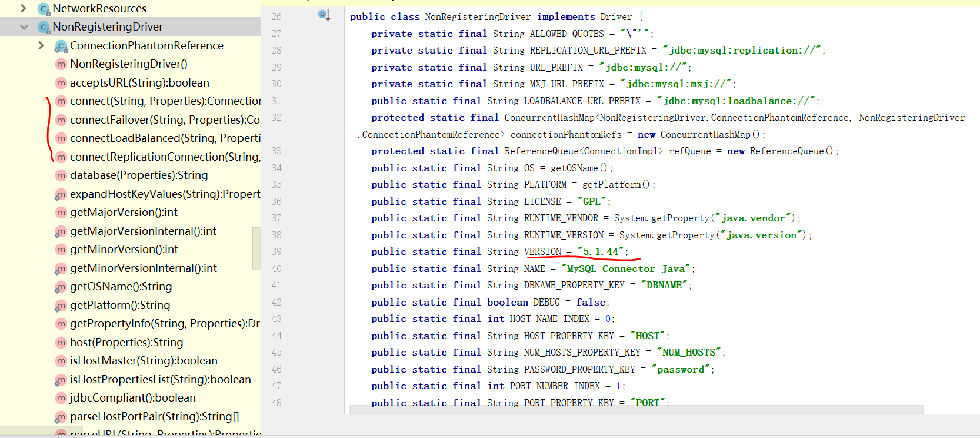Click line number 39 in the gutter

point(276,251)
